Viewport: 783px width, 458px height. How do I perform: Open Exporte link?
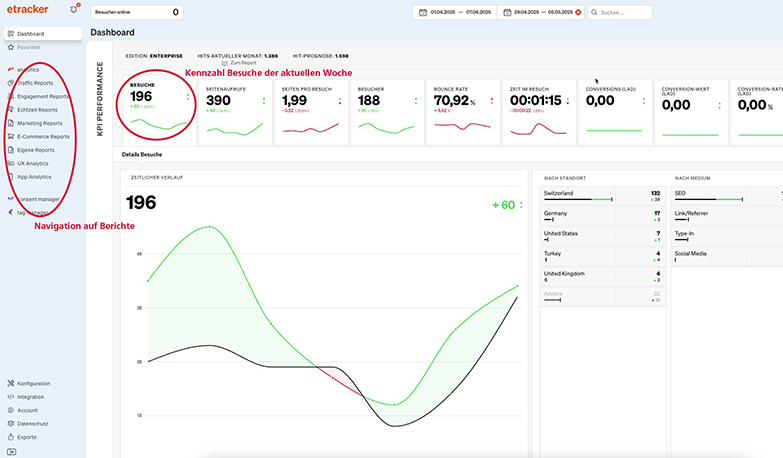point(27,437)
